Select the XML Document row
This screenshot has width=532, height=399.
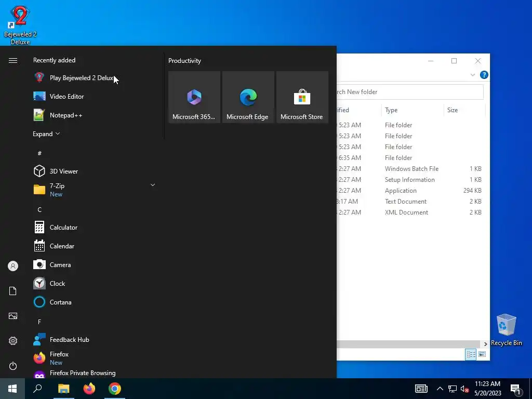[x=410, y=212]
